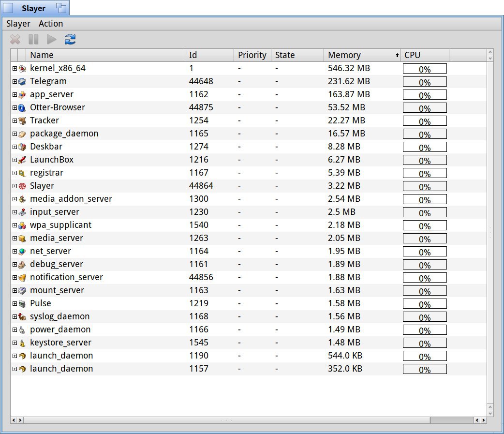
Task: Open the Slayer menu
Action: (18, 24)
